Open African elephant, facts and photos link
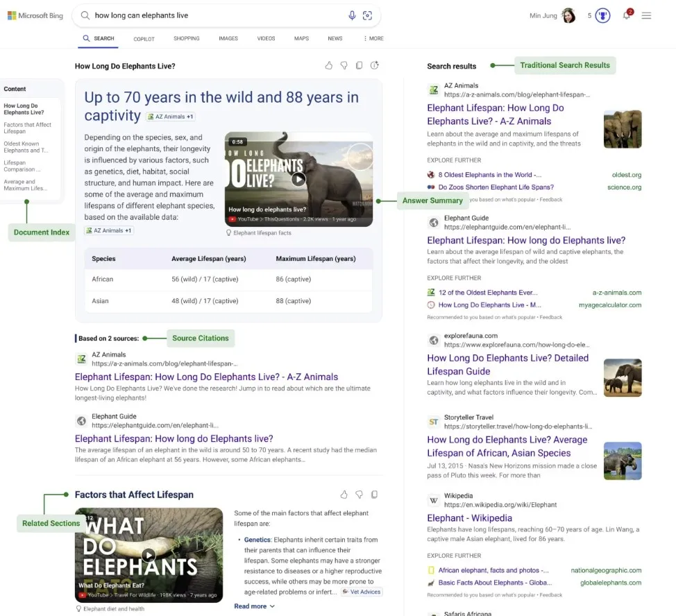This screenshot has width=676, height=616. [493, 570]
